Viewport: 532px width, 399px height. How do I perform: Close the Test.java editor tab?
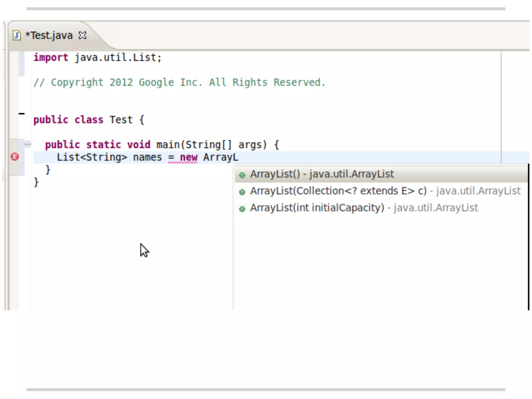pos(82,35)
